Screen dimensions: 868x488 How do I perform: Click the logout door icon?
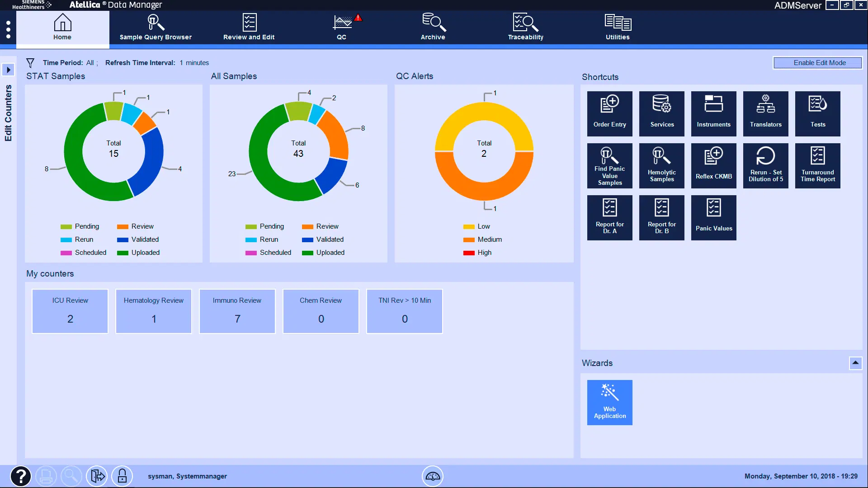(x=97, y=476)
